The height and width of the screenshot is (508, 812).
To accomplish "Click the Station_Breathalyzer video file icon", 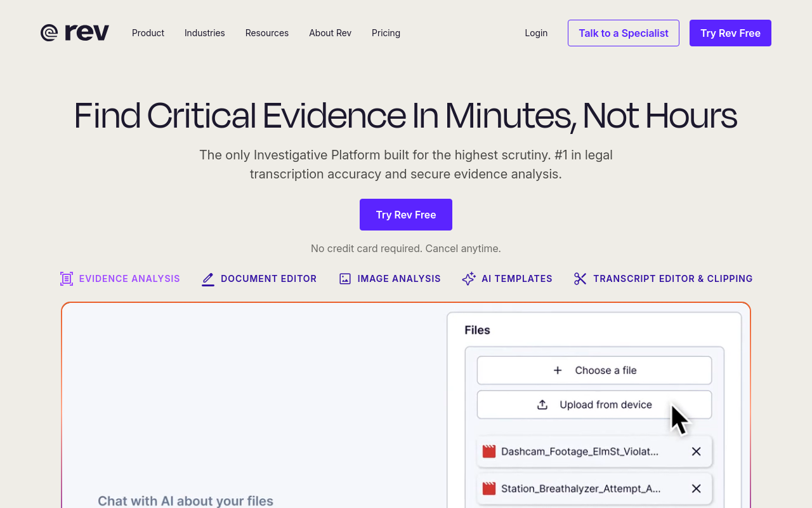I will tap(488, 488).
